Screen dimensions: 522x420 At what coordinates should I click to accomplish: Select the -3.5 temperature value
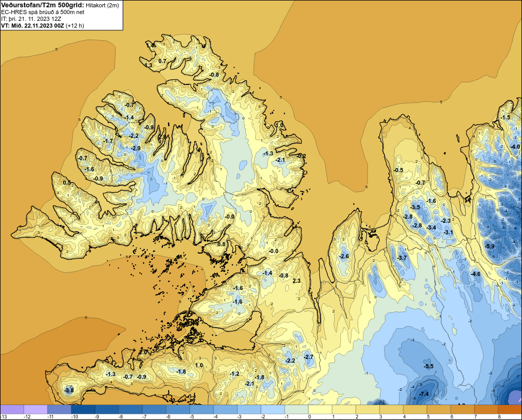coord(415,207)
